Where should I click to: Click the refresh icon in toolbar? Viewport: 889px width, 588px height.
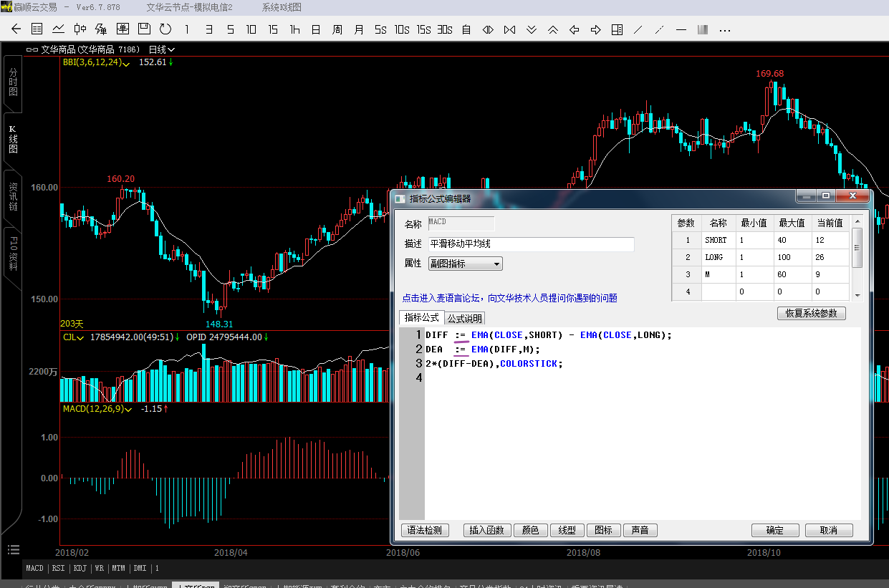[165, 29]
